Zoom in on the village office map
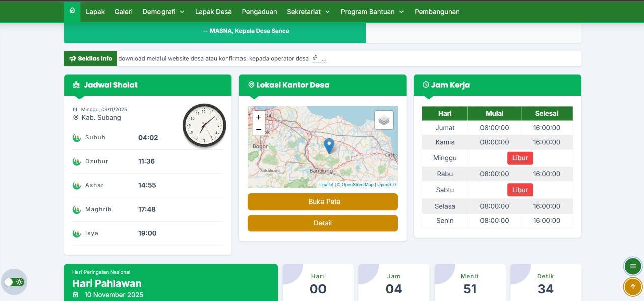The height and width of the screenshot is (301, 644). (258, 117)
